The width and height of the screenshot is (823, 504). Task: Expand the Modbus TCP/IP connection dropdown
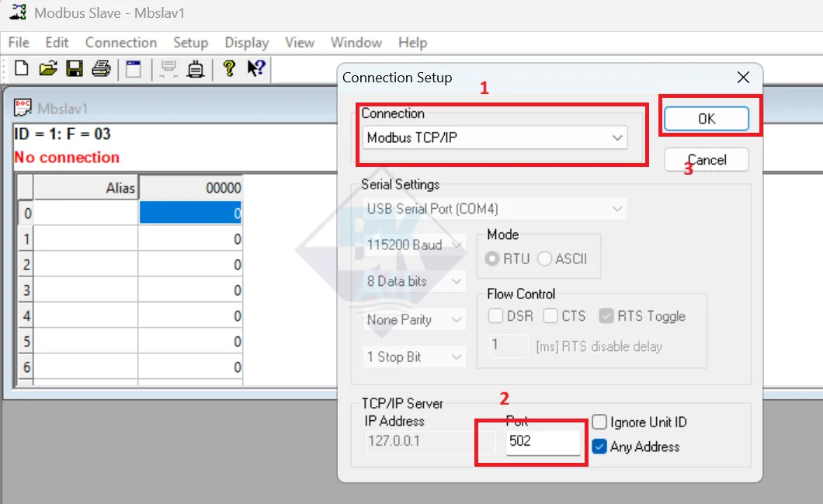tap(495, 137)
